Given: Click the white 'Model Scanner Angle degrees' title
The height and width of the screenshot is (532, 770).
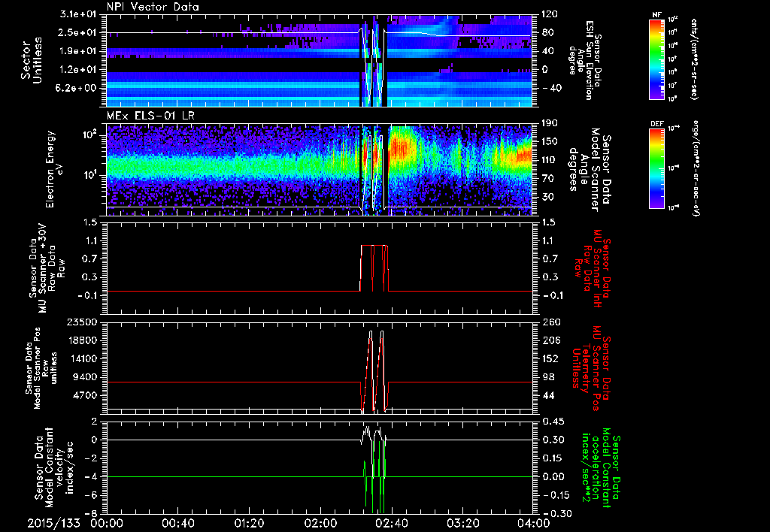Looking at the screenshot, I should coord(590,170).
